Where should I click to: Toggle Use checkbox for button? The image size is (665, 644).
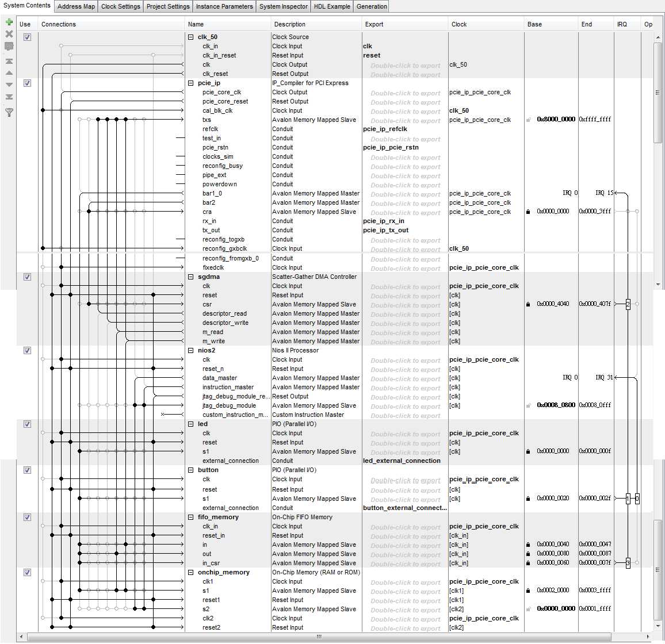click(x=27, y=470)
